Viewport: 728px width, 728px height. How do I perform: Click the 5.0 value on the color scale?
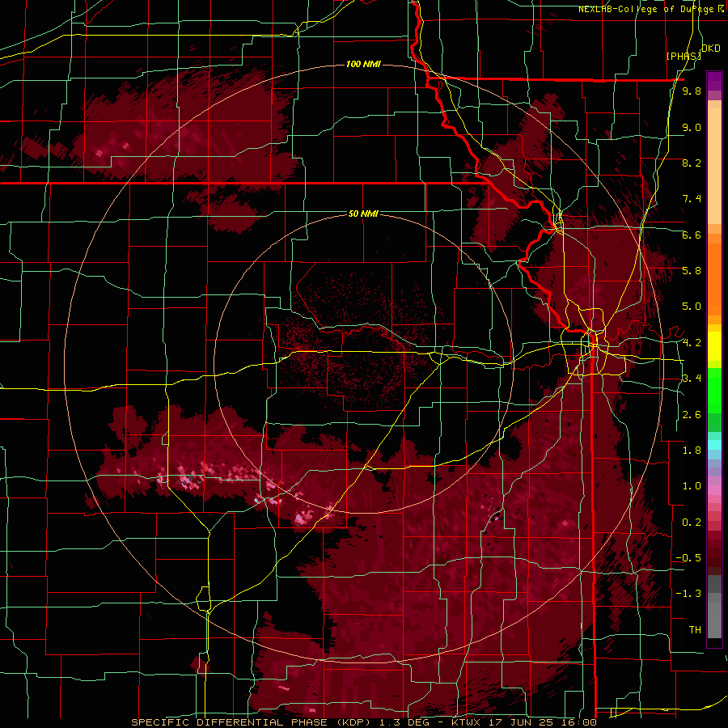(x=692, y=307)
